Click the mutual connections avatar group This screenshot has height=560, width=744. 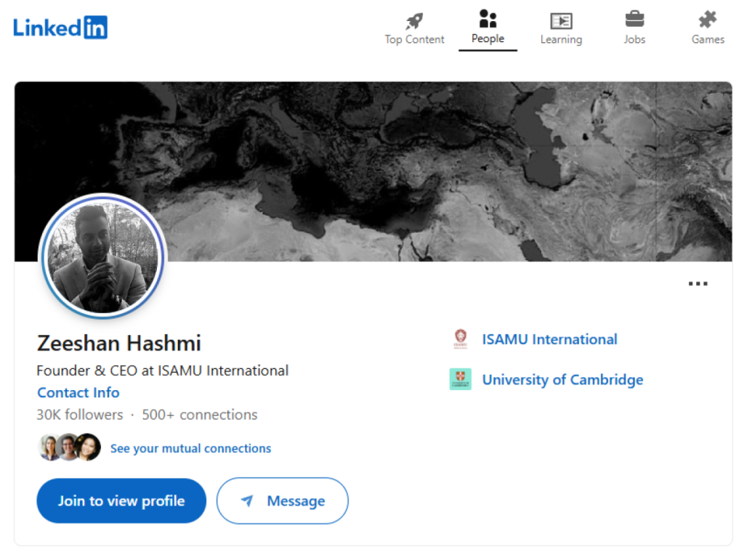69,447
